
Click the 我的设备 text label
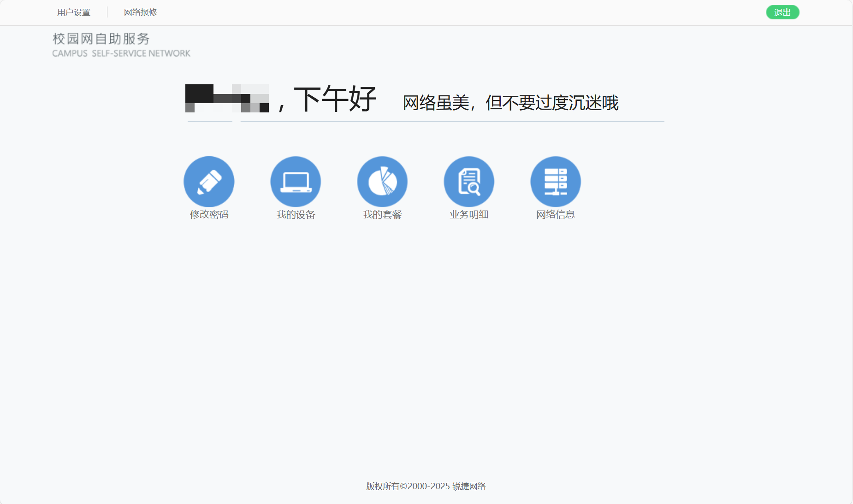point(296,214)
